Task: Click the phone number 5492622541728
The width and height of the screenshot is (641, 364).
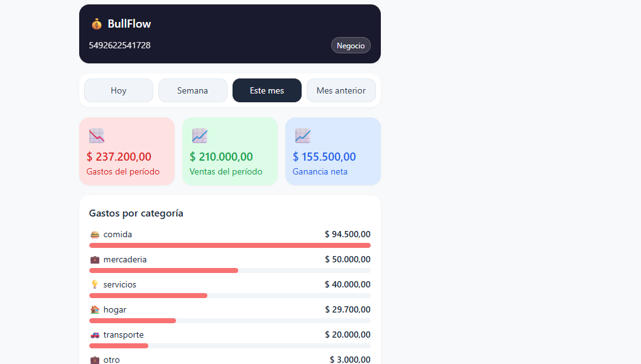Action: tap(120, 45)
